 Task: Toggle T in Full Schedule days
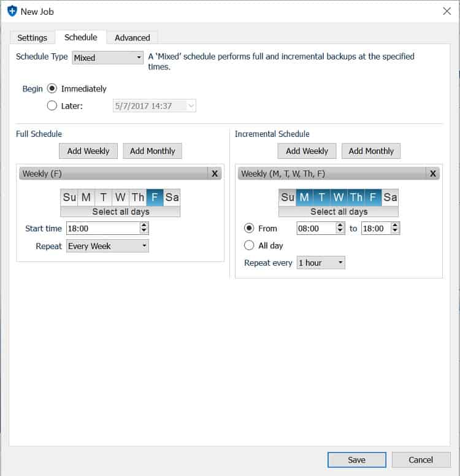click(x=104, y=198)
